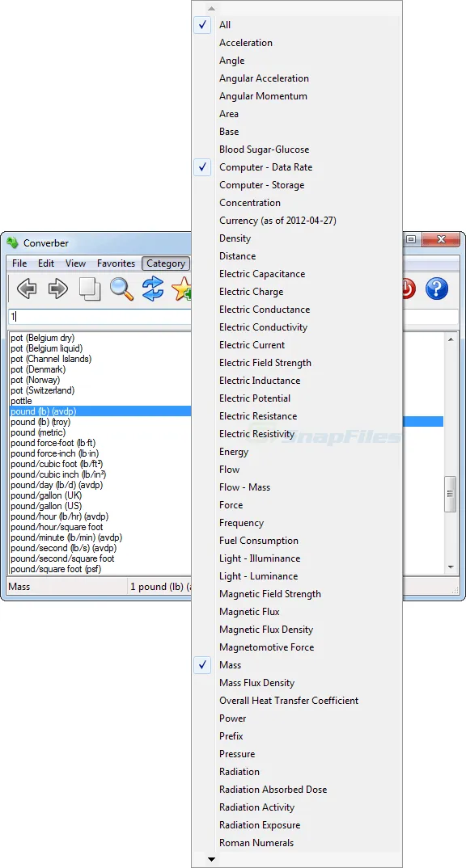Pick the Density category
466x868 pixels.
pos(297,238)
